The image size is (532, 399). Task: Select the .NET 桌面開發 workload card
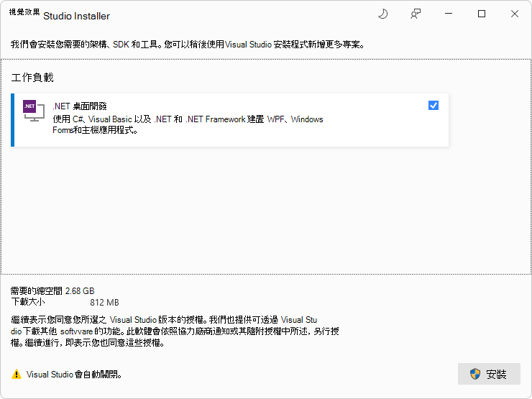230,120
